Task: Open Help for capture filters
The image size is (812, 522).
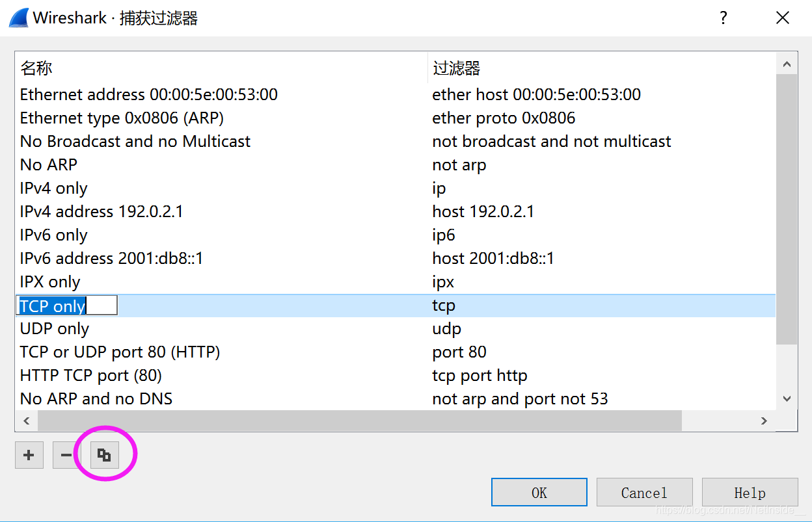Action: tap(750, 493)
